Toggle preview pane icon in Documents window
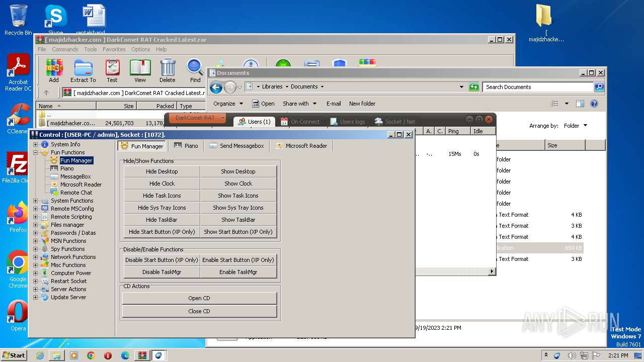Image resolution: width=644 pixels, height=362 pixels. 580,104
